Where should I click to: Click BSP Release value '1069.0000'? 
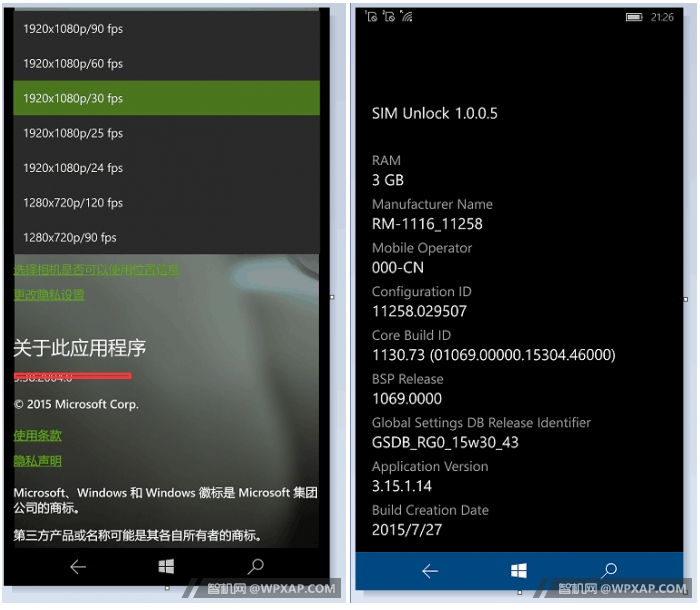[407, 399]
